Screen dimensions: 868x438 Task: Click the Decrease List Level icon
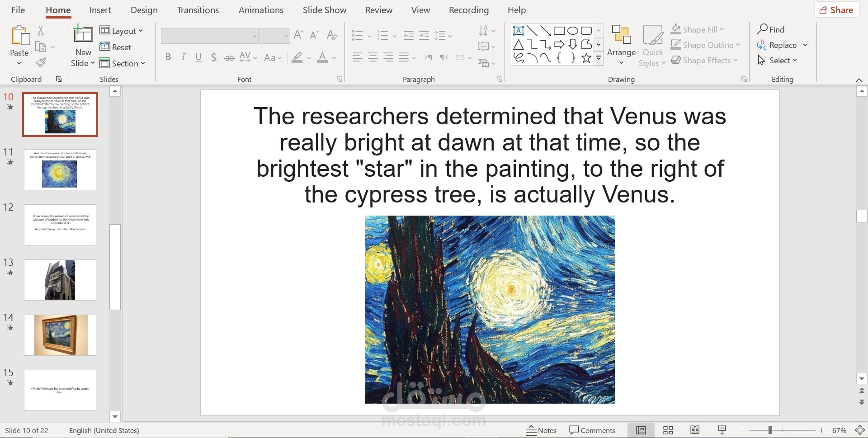click(x=409, y=35)
